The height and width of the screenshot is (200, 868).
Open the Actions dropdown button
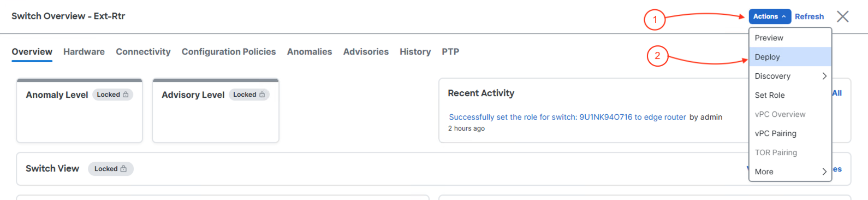770,16
